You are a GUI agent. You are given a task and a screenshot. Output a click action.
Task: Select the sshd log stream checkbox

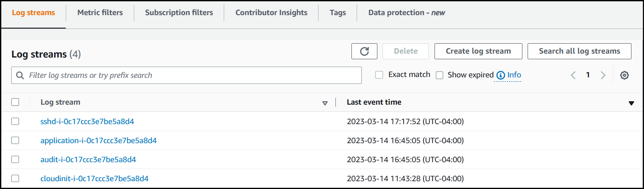point(15,122)
